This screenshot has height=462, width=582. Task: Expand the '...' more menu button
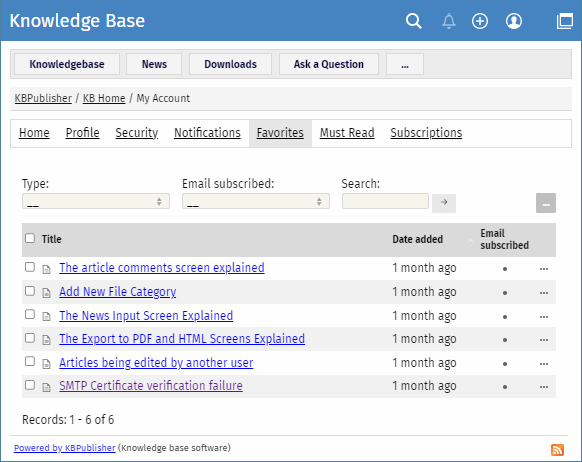click(405, 64)
